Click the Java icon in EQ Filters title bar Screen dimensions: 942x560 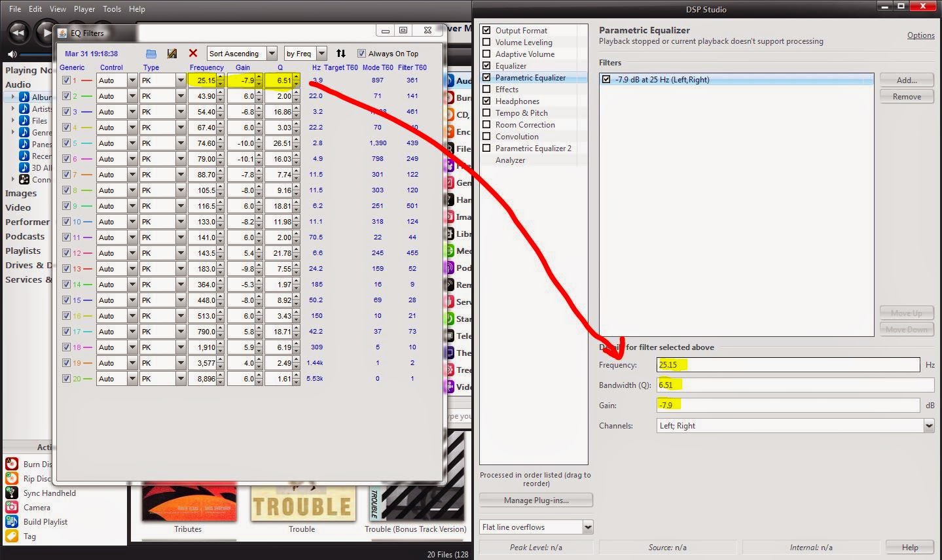[63, 33]
